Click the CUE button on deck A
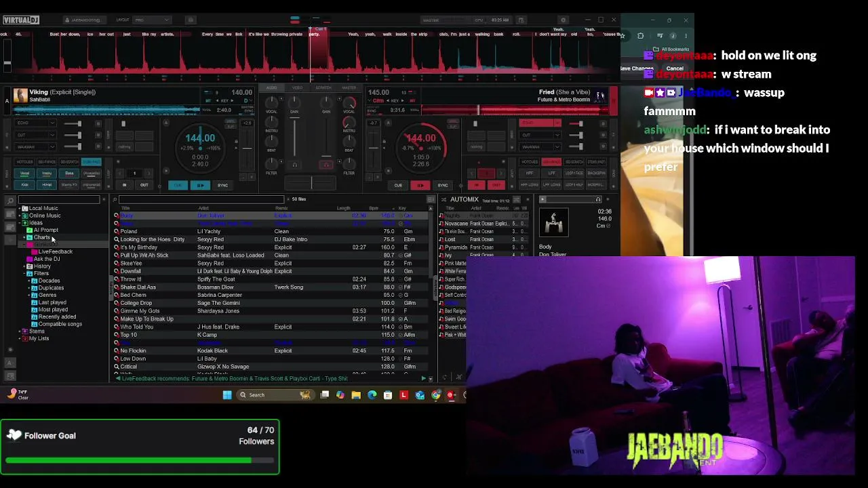Viewport: 868px width, 488px height. [x=178, y=185]
